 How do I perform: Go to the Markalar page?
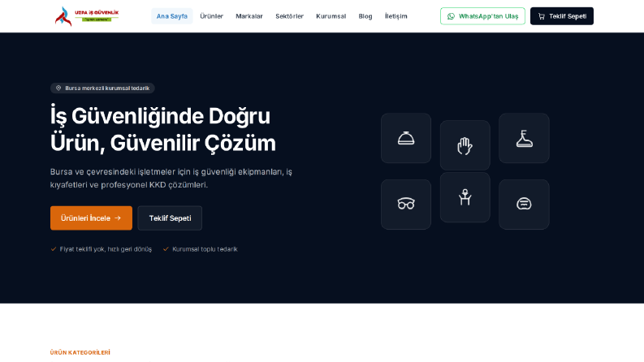(249, 16)
